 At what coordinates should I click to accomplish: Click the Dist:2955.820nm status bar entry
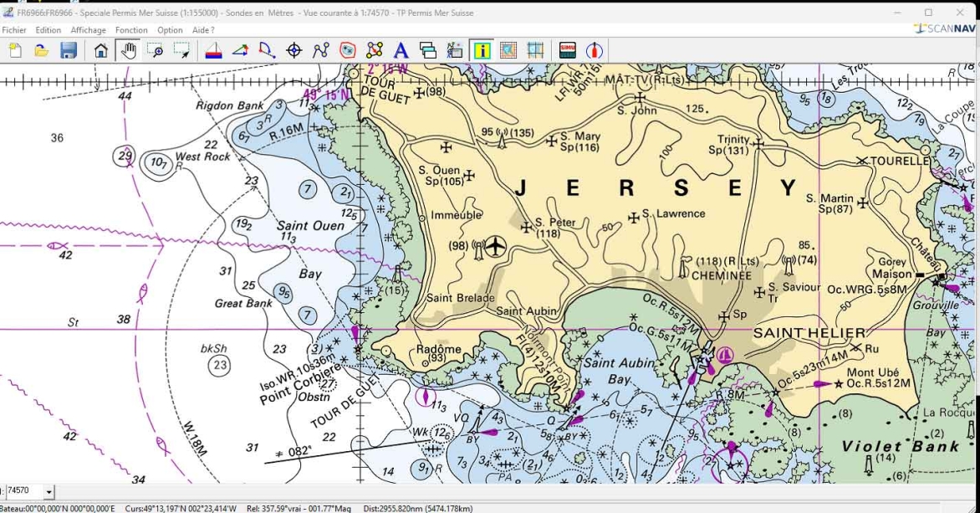pyautogui.click(x=417, y=509)
